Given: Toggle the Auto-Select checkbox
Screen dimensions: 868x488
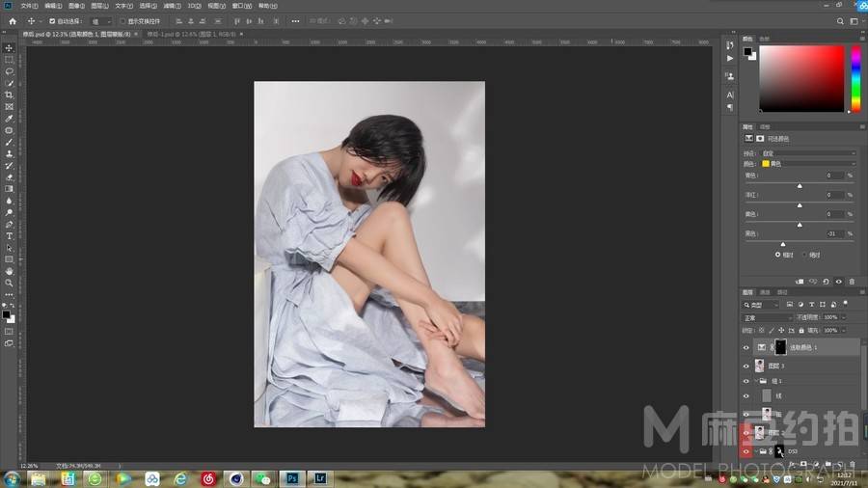Looking at the screenshot, I should coord(52,21).
